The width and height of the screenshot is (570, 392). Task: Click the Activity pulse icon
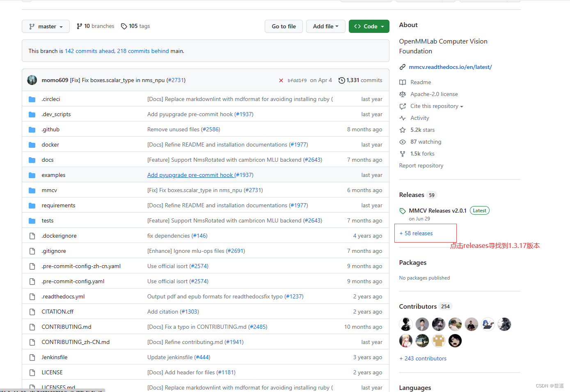pos(403,118)
